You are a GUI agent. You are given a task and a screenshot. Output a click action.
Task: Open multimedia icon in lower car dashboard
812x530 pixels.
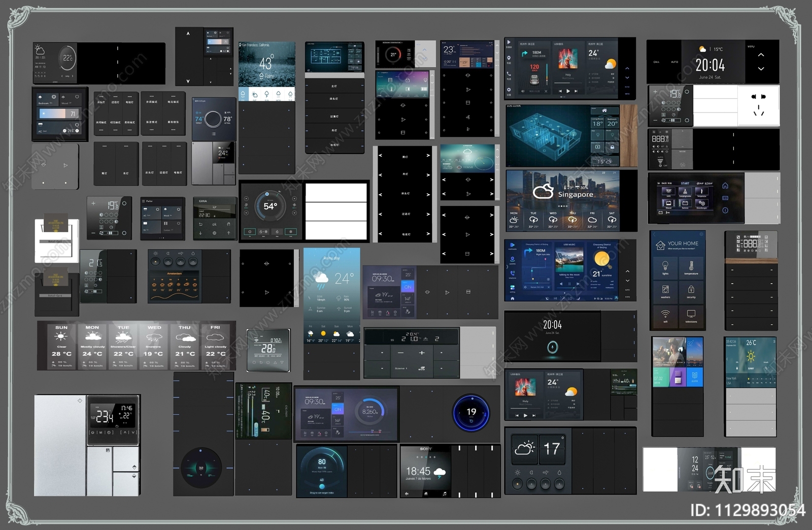point(513,245)
